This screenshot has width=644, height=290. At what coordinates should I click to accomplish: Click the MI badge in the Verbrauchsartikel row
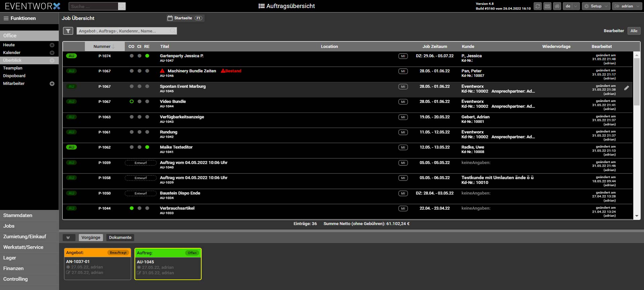pyautogui.click(x=403, y=209)
